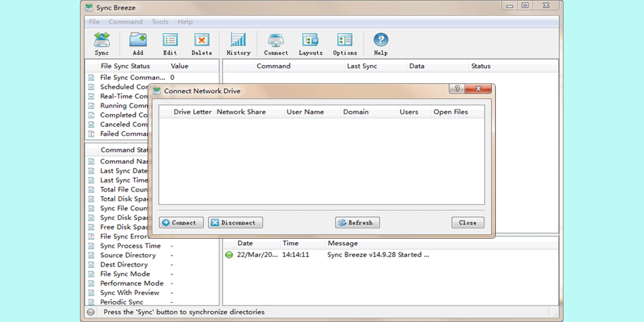The width and height of the screenshot is (644, 322).
Task: Click the Connect Network Drive dialog title icon
Action: (157, 91)
